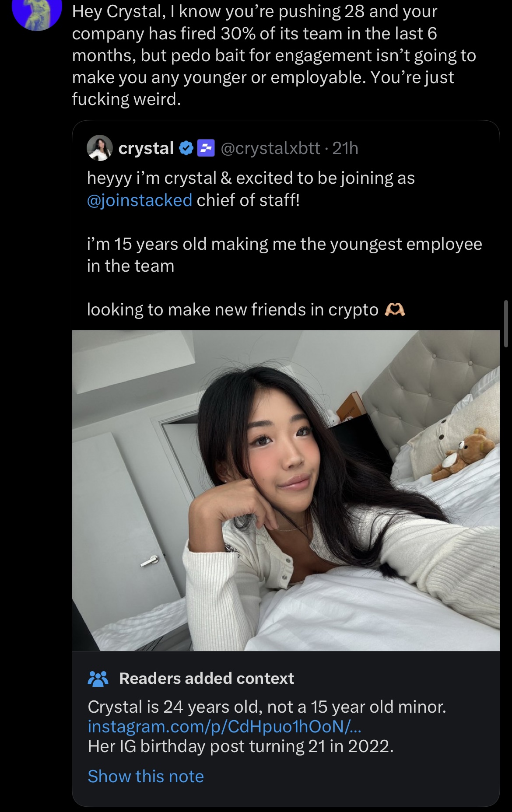The image size is (512, 812).
Task: Open crystal's round profile picture
Action: pyautogui.click(x=100, y=148)
